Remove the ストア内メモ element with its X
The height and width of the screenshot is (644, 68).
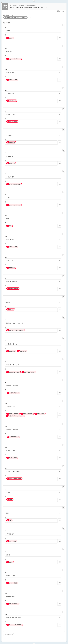pos(63,88)
